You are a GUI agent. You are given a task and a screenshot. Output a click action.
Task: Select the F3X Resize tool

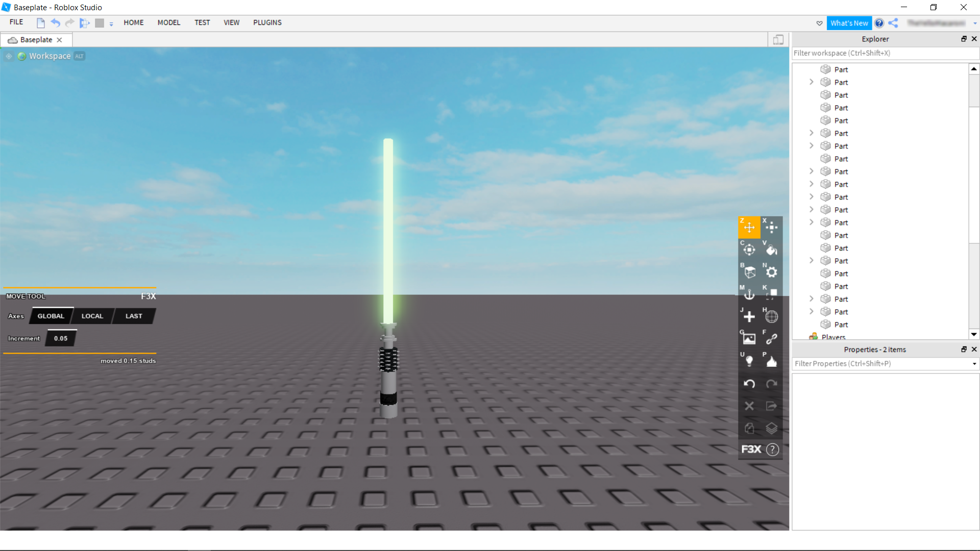pos(771,227)
